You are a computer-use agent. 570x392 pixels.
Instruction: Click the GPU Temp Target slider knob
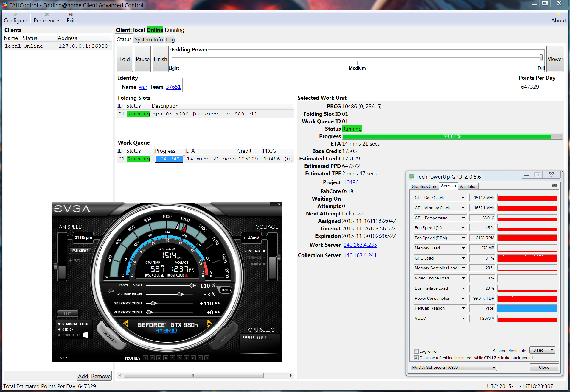click(x=180, y=294)
